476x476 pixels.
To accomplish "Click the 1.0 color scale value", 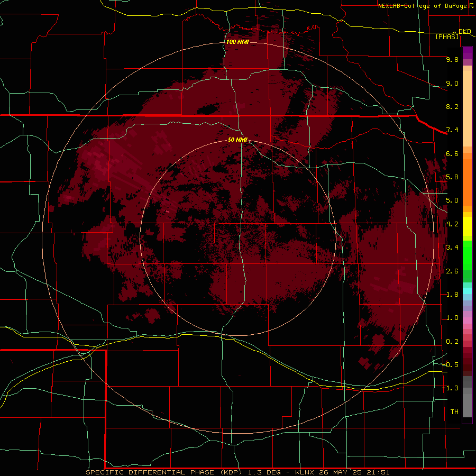I will coord(452,318).
